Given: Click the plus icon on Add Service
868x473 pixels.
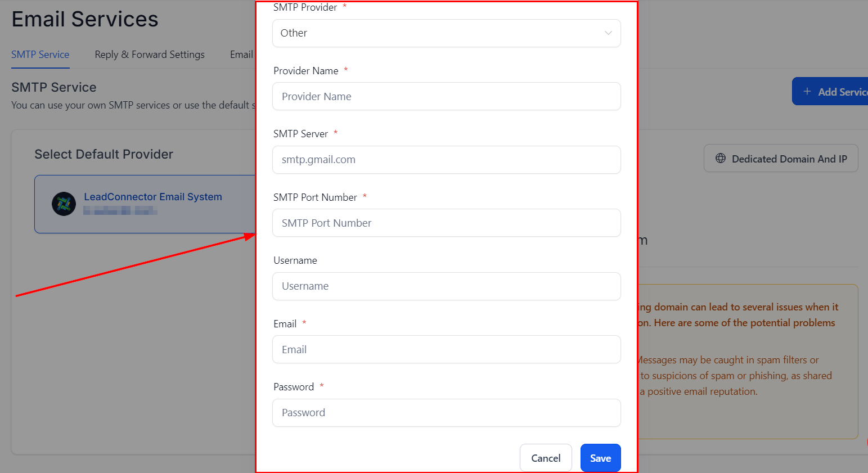Looking at the screenshot, I should [807, 92].
